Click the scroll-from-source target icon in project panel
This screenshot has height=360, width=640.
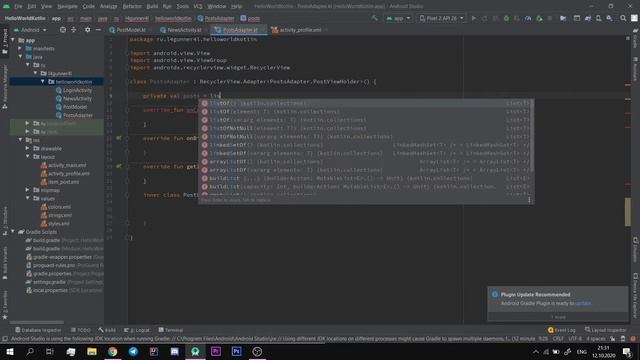[63, 30]
